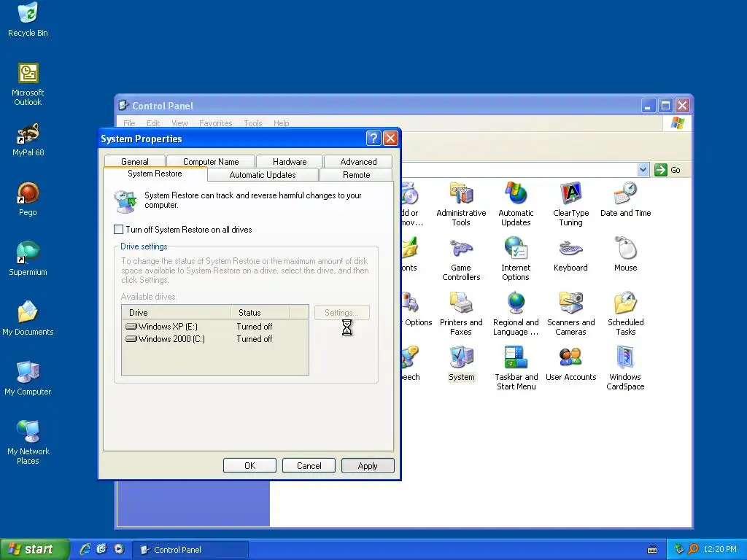Select My Network Places desktop icon
Screen dimensions: 747x560
coord(28,443)
